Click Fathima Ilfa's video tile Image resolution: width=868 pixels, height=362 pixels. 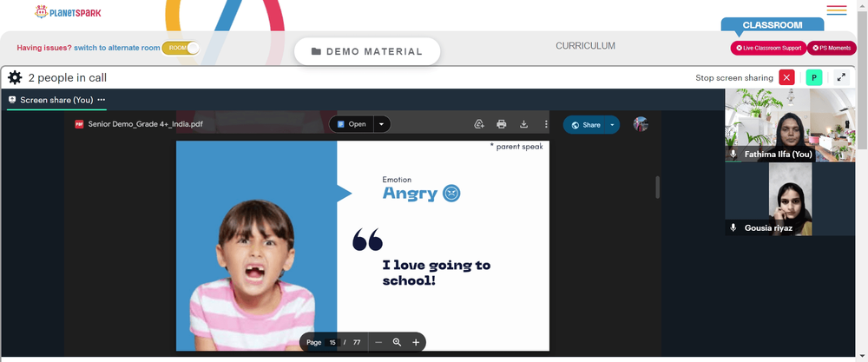(x=790, y=126)
